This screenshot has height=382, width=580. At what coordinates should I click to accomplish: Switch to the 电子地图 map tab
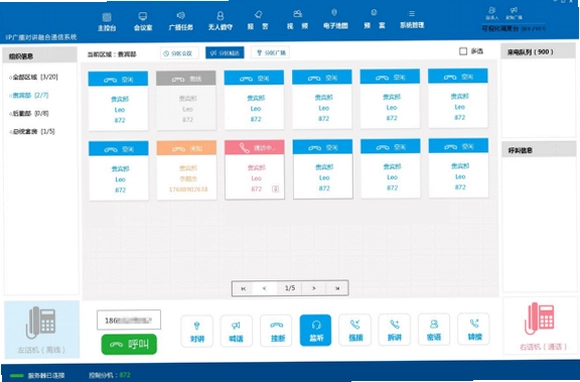(335, 20)
